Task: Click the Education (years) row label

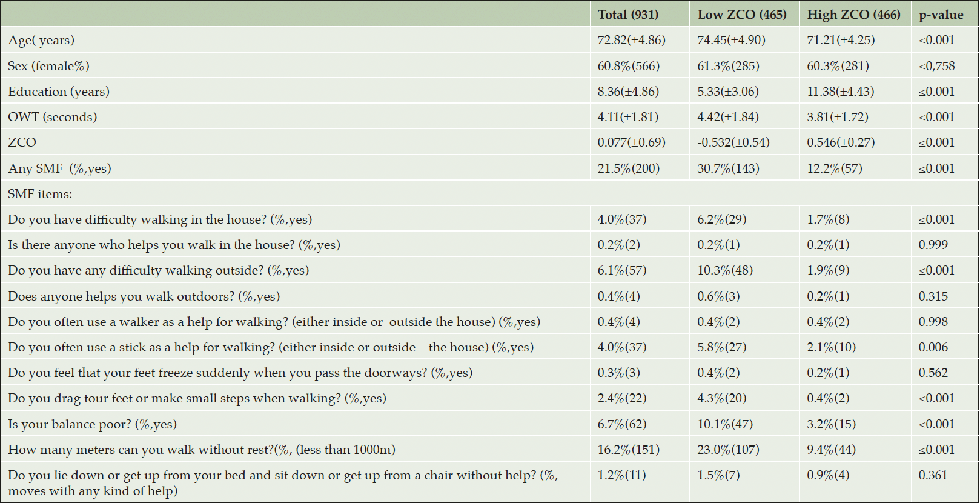Action: point(59,92)
